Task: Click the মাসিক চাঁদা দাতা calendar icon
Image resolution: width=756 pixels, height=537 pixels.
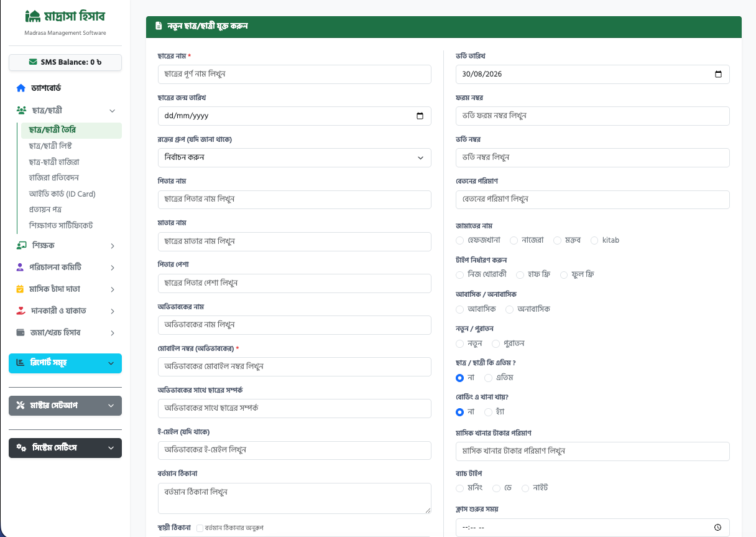Action: click(x=21, y=289)
